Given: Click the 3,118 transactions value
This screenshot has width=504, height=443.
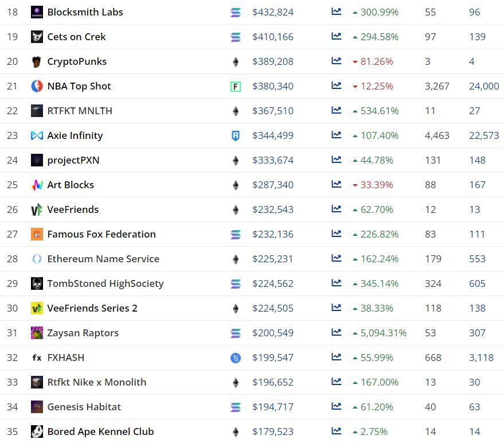Looking at the screenshot, I should tap(481, 357).
